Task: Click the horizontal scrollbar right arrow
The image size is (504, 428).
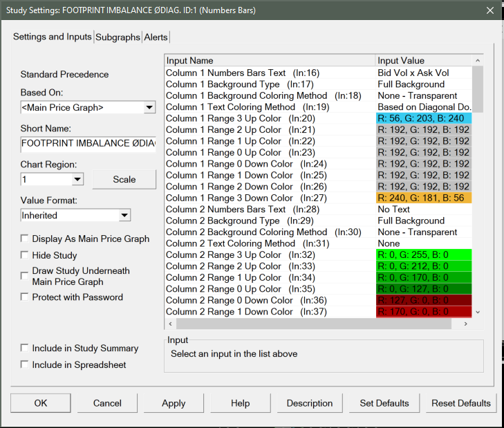Action: coord(466,324)
